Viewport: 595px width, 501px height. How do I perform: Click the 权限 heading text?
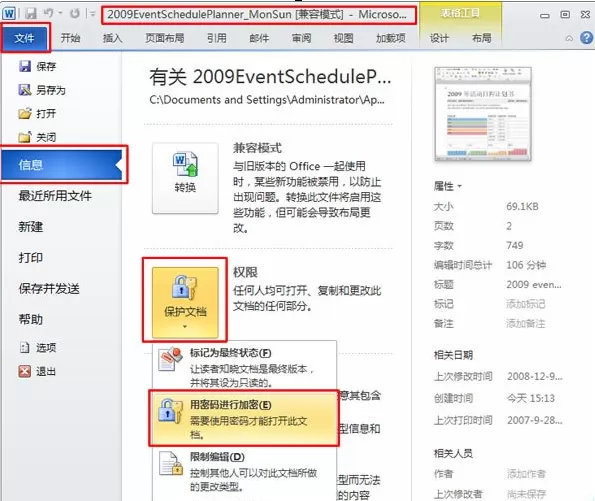[x=245, y=272]
